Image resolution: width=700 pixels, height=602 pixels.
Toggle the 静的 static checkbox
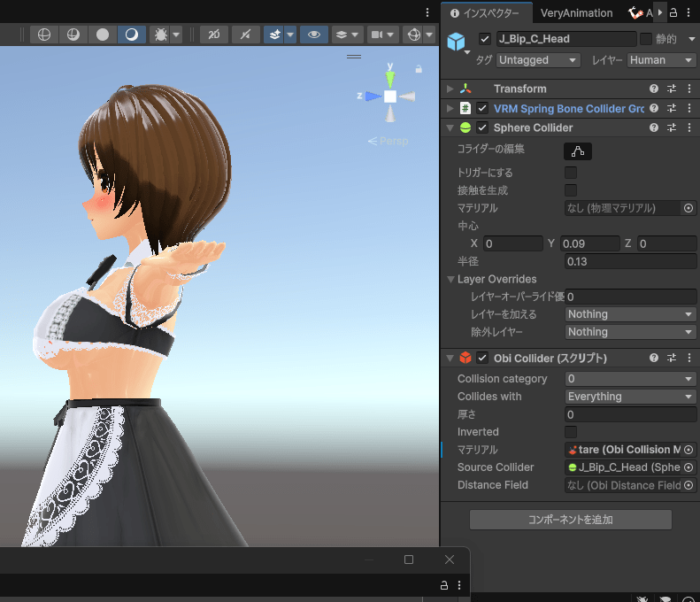[x=645, y=39]
